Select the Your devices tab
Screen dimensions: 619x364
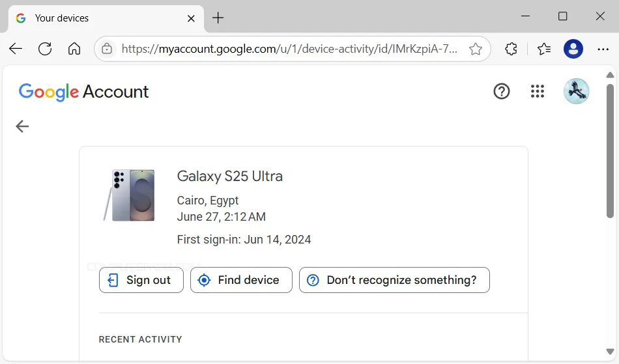106,18
